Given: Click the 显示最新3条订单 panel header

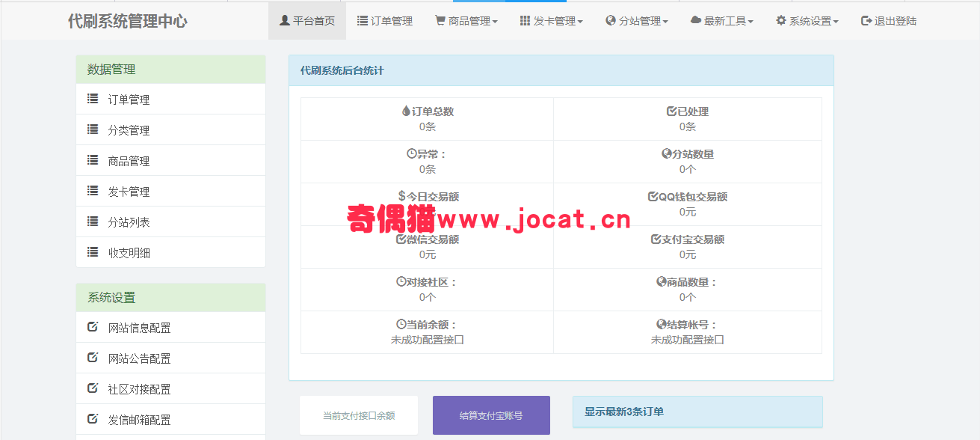Looking at the screenshot, I should pos(697,412).
